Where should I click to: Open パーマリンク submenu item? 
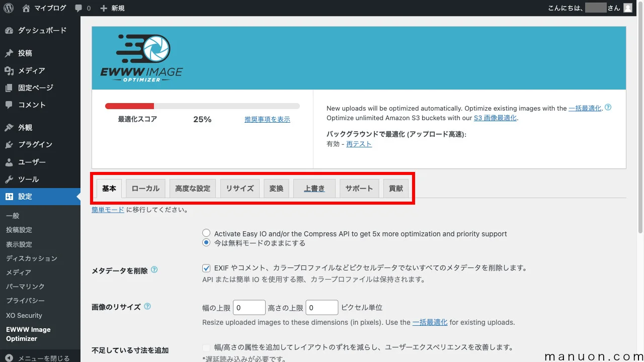click(x=40, y=287)
